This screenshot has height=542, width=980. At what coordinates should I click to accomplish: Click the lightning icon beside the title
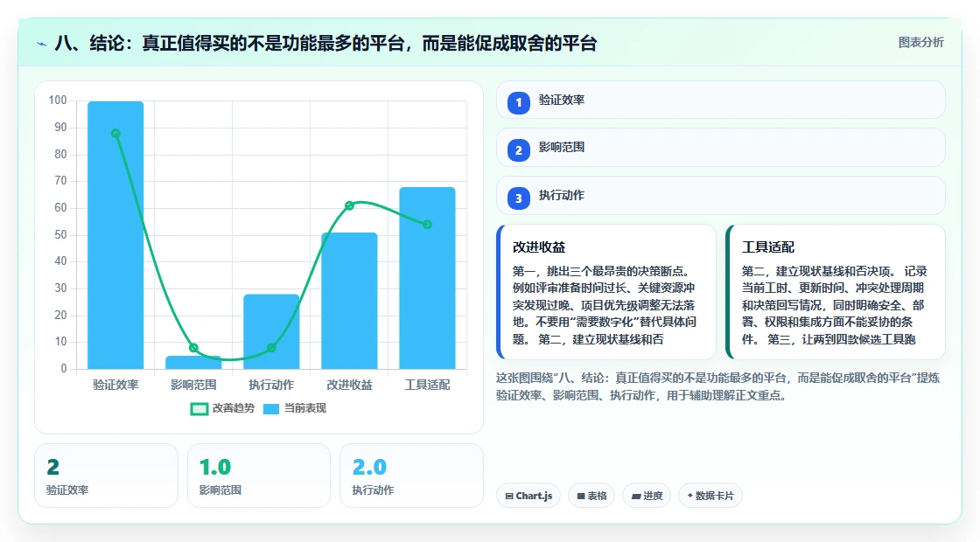click(42, 44)
